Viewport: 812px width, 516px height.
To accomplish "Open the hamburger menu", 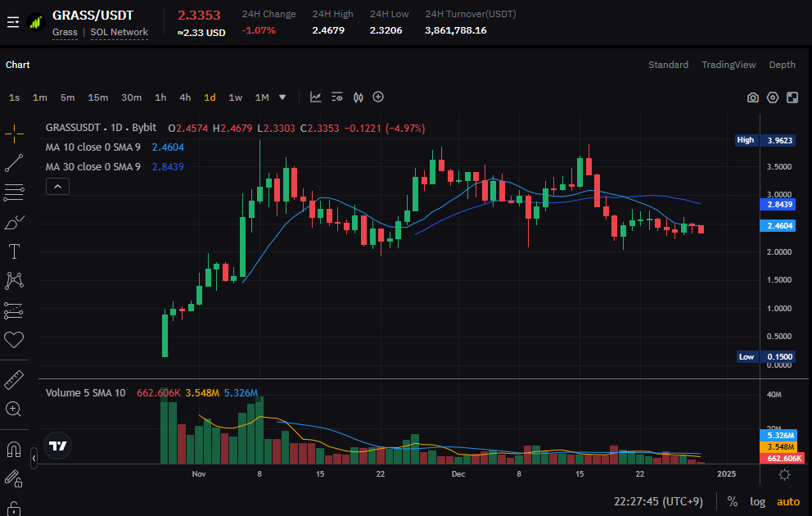I will coord(13,22).
